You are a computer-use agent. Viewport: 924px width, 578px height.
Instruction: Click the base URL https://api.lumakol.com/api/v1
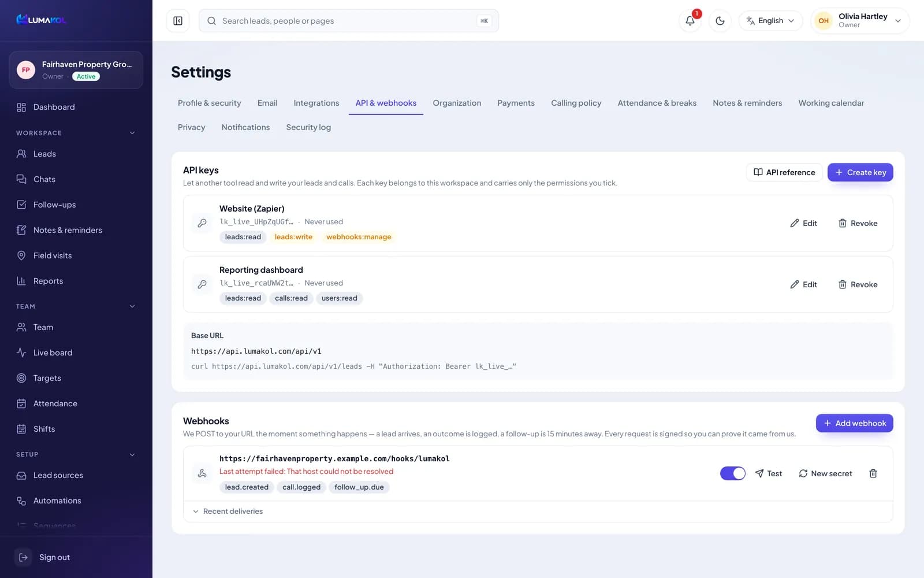click(x=256, y=351)
